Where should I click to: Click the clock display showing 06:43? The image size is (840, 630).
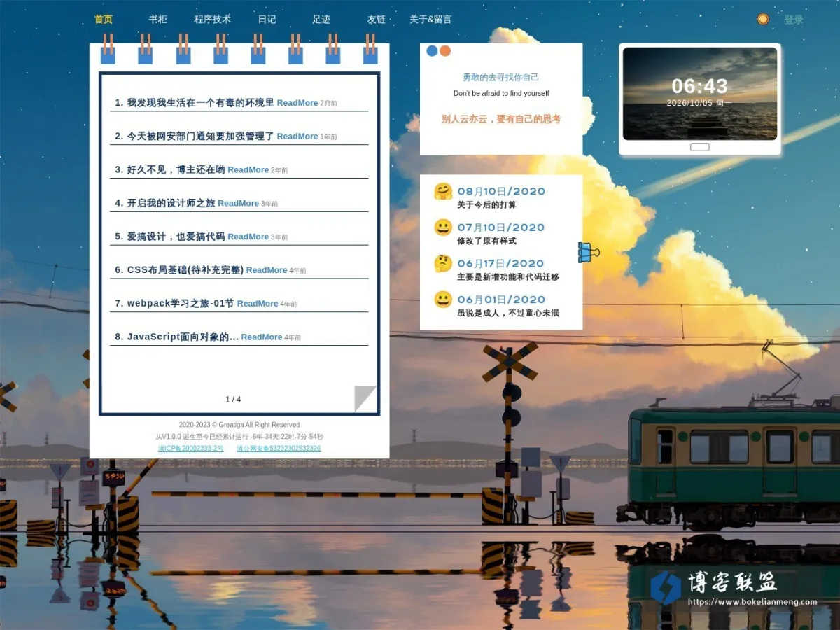[700, 86]
